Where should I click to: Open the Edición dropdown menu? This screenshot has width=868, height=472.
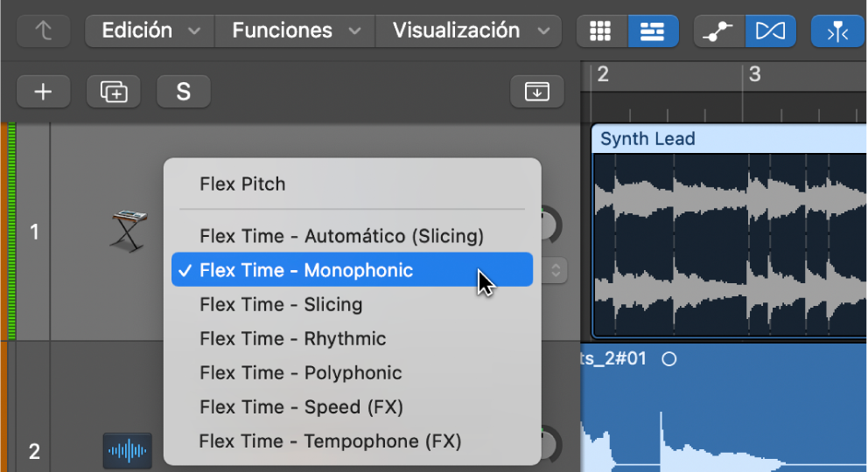(150, 31)
